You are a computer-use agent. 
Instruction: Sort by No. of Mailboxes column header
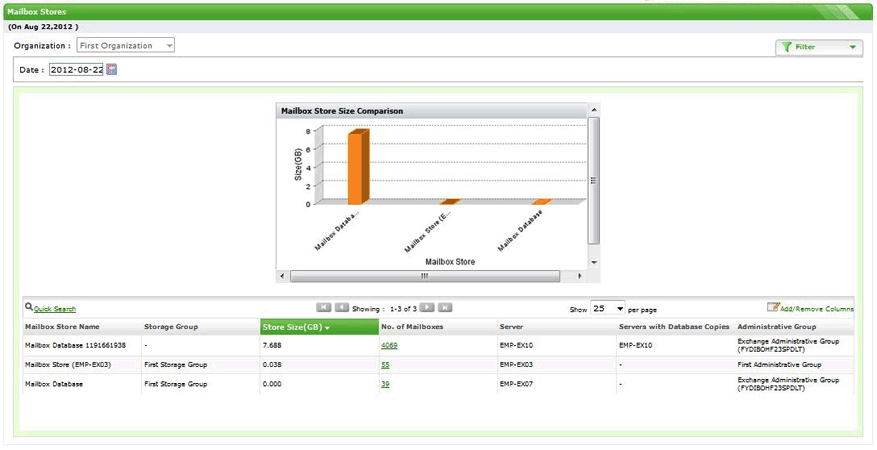[x=412, y=326]
